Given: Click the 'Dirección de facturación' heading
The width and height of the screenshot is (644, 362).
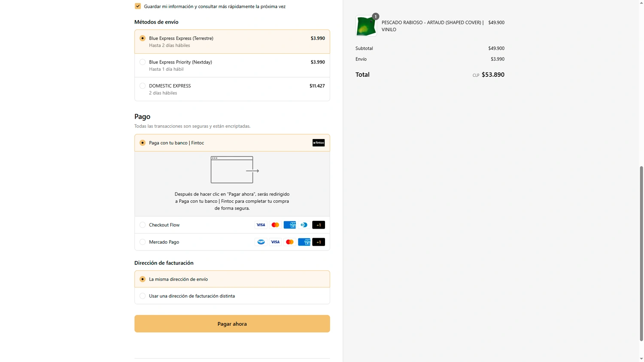Looking at the screenshot, I should pos(164,263).
